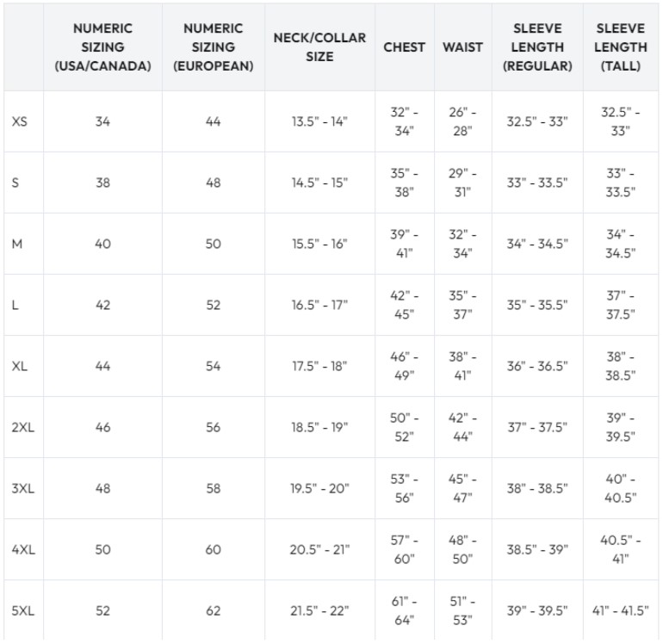Viewport: 663px width, 644px height.
Task: Select the 5XL size row label
Action: tap(23, 611)
